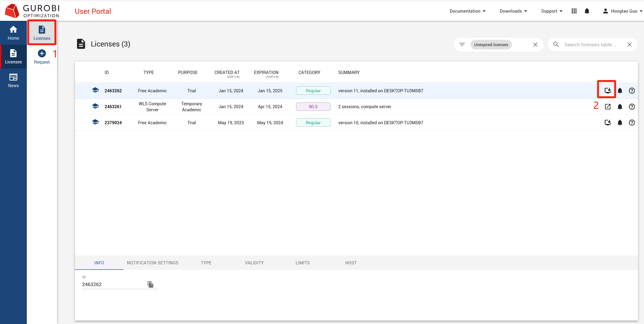Open the apps grid menu icon
This screenshot has height=324, width=644.
click(x=574, y=11)
